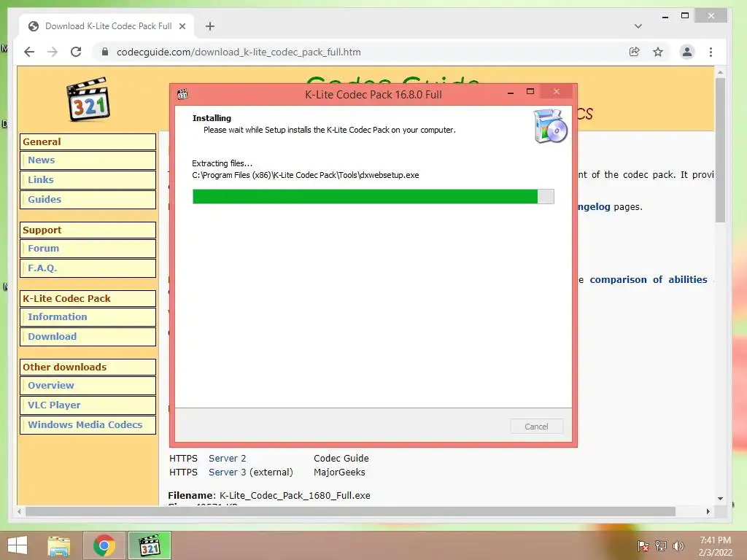Click the volume speaker tray icon
Viewport: 747px width, 560px height.
tap(678, 545)
